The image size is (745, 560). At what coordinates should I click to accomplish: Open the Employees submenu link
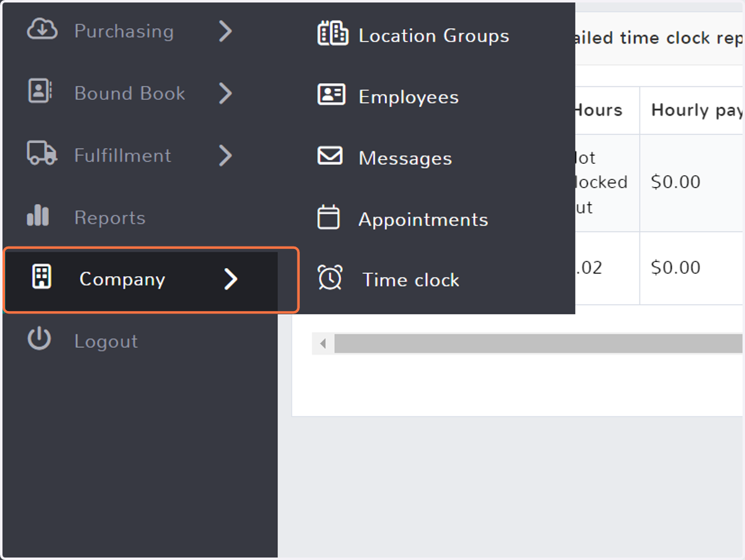tap(409, 97)
